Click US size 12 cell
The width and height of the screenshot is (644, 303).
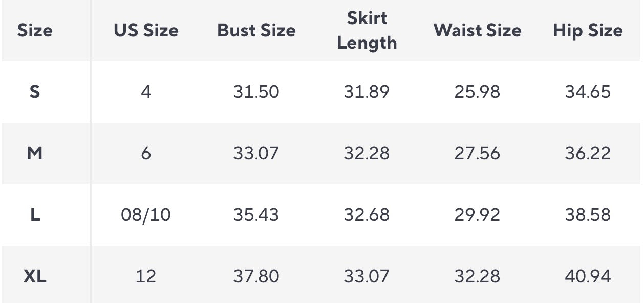pyautogui.click(x=146, y=277)
